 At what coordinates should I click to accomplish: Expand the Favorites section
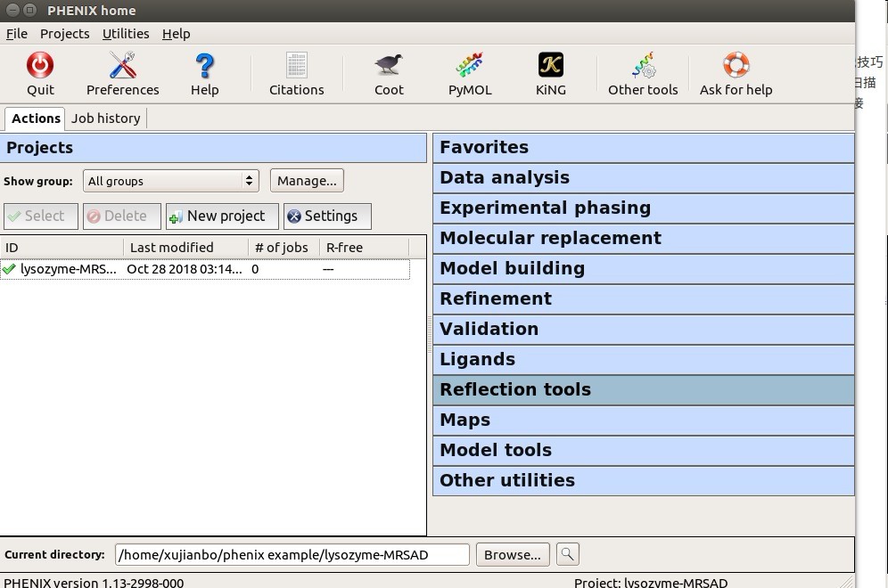tap(644, 148)
